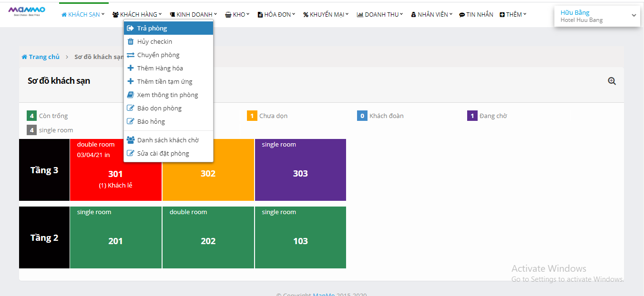Screen dimensions: 644x296
Task: Expand the Hữu Bằng hotel account dropdown
Action: 634,16
